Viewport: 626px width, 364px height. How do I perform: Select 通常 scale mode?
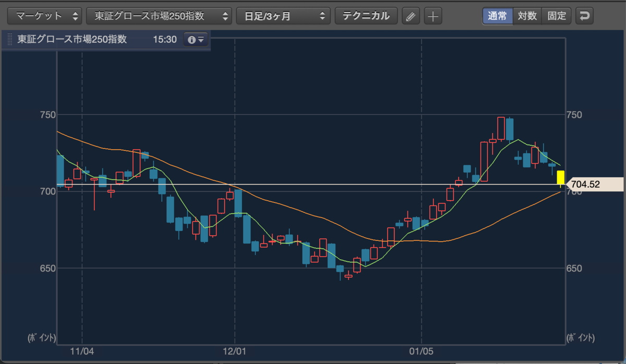pyautogui.click(x=497, y=16)
